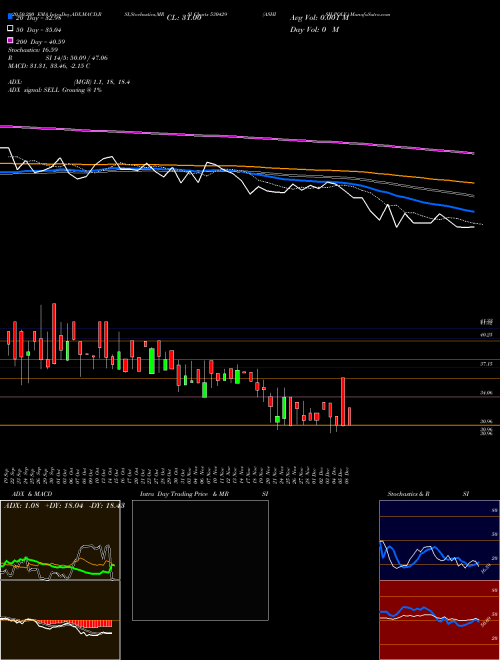Open the ADX indicator chart panel
This screenshot has width=500, height=660.
(x=60, y=540)
